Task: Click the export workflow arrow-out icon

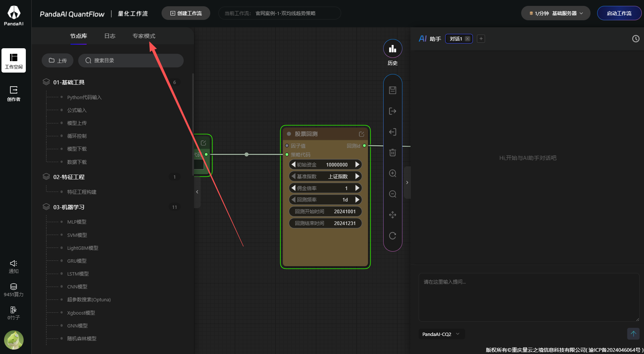Action: point(392,111)
